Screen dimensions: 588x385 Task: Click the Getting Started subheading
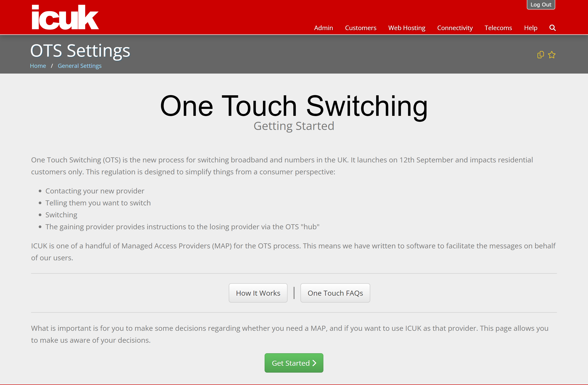coord(294,126)
